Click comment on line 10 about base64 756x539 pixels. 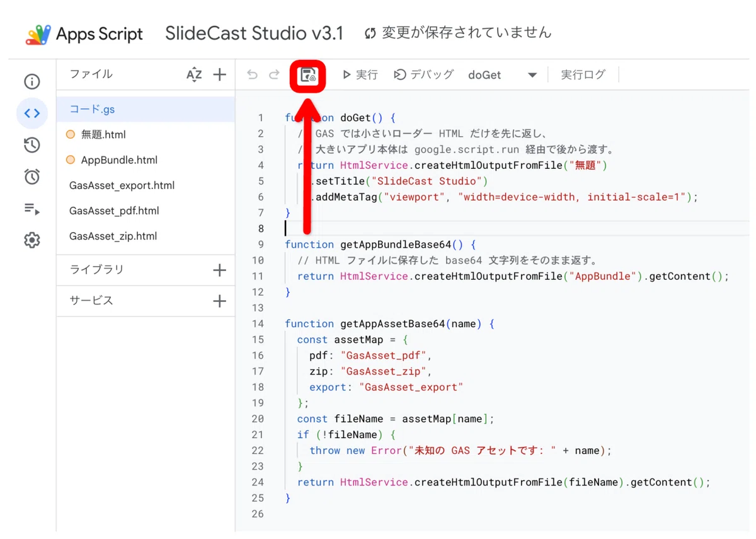point(447,260)
